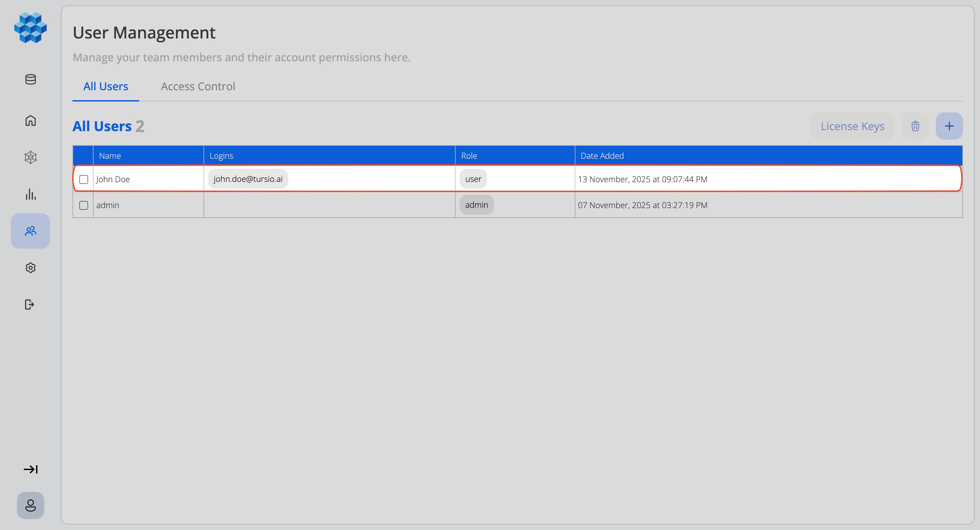Add a new user with plus button
Image resolution: width=980 pixels, height=530 pixels.
(949, 126)
